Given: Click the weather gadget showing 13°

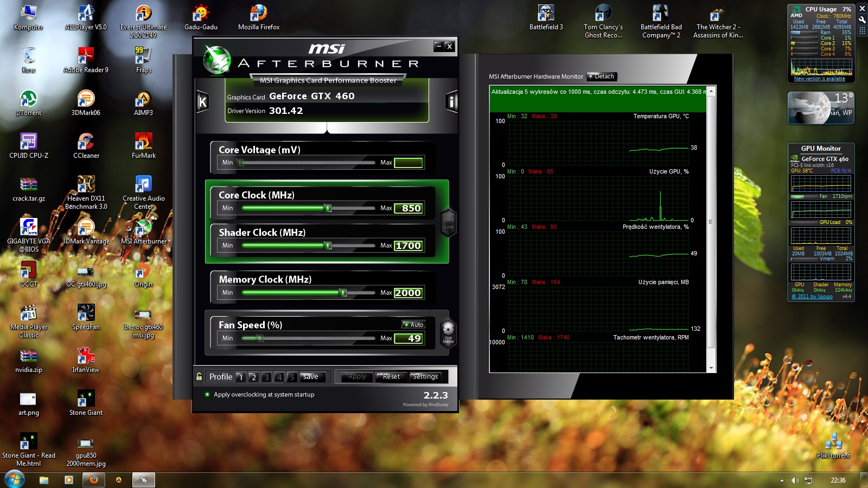Looking at the screenshot, I should click(821, 108).
